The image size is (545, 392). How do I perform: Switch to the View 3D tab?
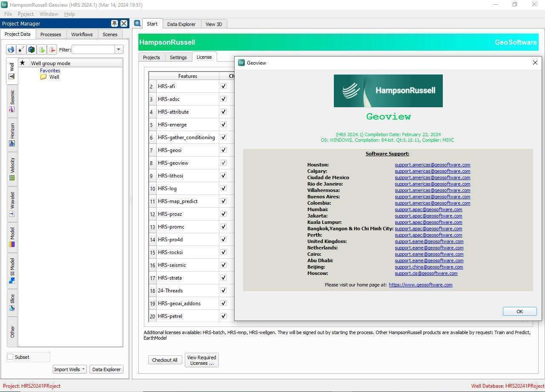point(214,24)
